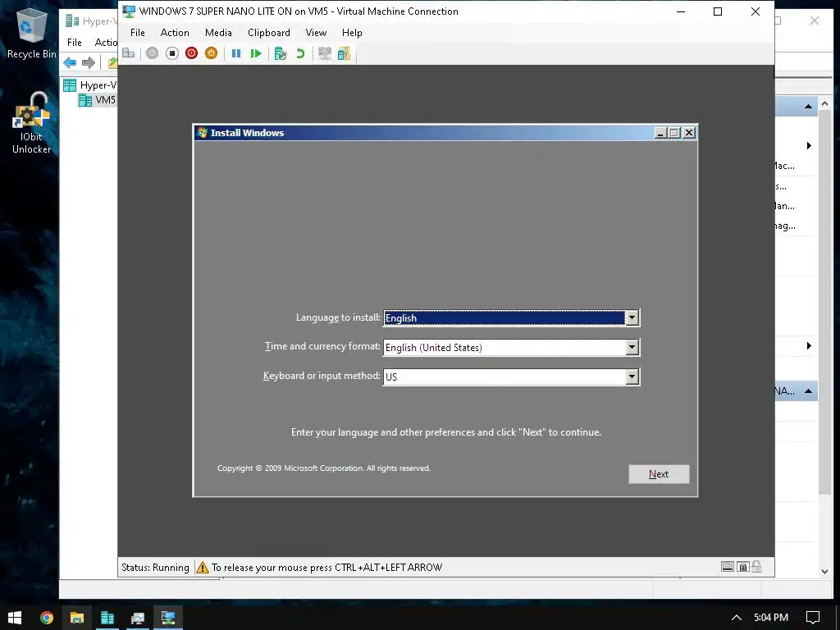Open the Clipboard menu
Image resolution: width=840 pixels, height=630 pixels.
pos(269,33)
